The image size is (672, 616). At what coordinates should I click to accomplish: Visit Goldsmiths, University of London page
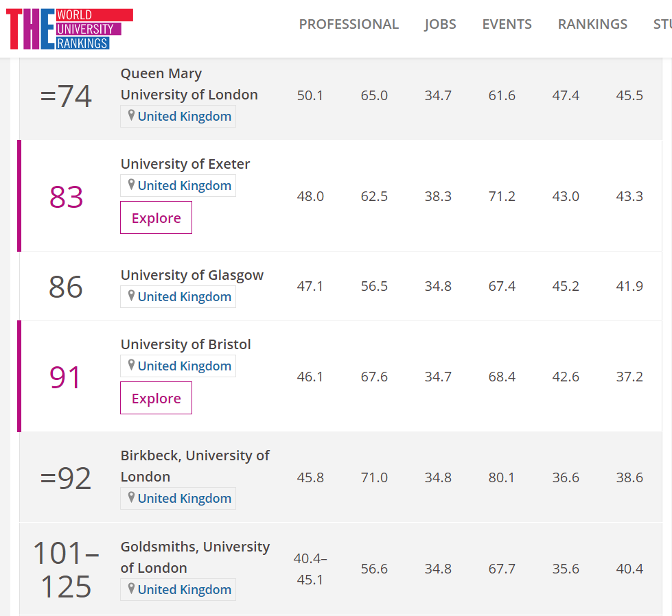(195, 557)
